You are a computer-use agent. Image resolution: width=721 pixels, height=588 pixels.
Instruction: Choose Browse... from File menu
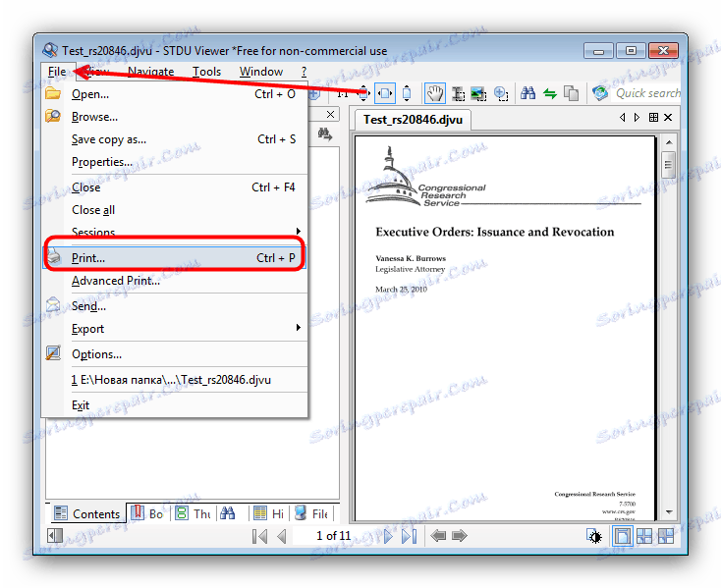point(175,117)
